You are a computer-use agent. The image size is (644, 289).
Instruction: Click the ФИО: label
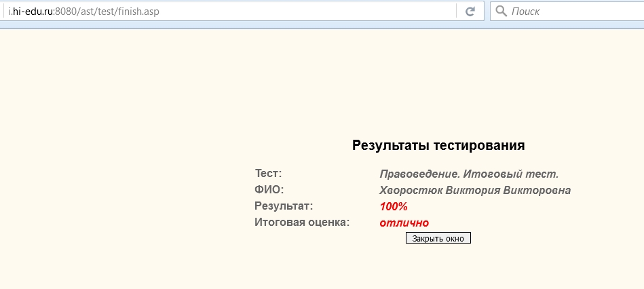pos(269,190)
